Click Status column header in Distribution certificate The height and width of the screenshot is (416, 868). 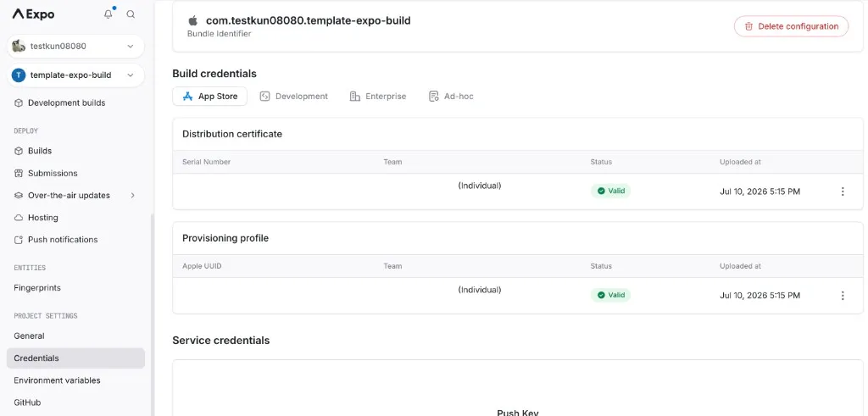[601, 162]
